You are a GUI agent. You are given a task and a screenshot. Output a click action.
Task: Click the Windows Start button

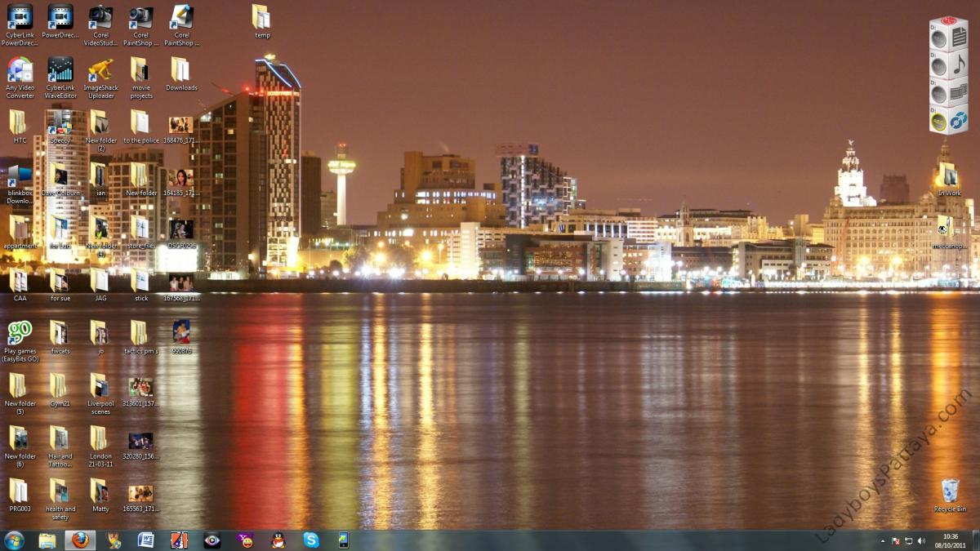pyautogui.click(x=14, y=540)
